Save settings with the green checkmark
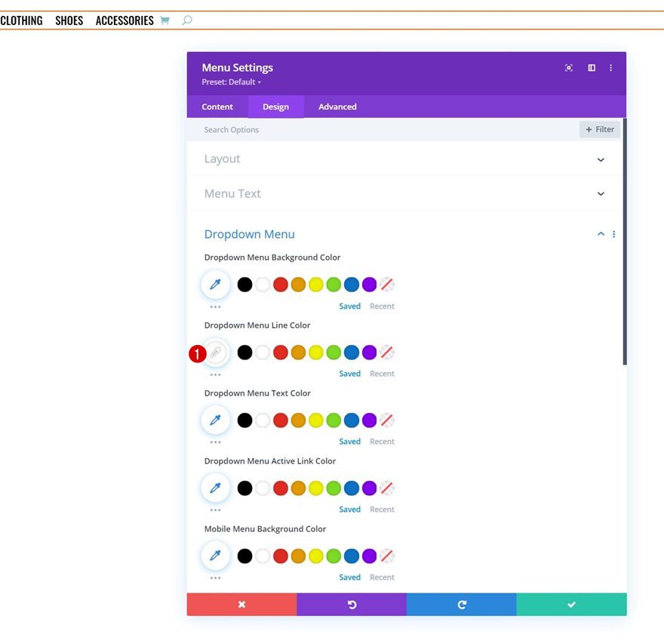Screen dimensions: 664x644 click(x=571, y=604)
